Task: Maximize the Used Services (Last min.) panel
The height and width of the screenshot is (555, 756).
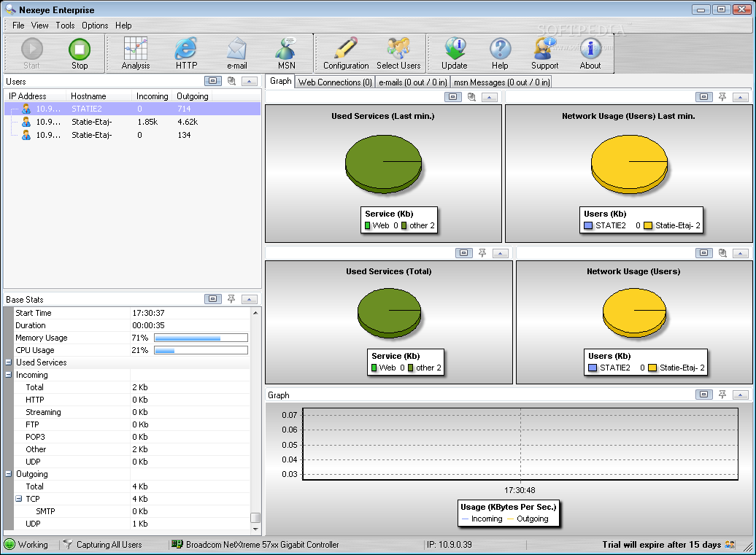Action: 452,97
